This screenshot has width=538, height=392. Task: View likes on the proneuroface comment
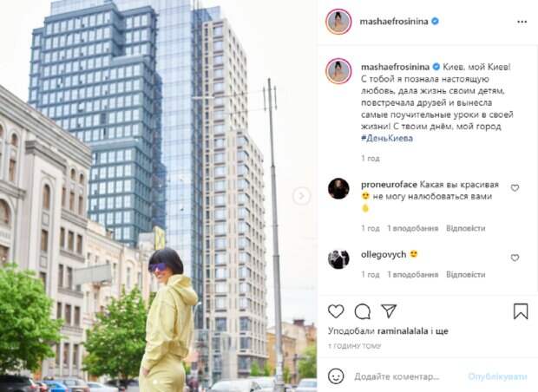(413, 228)
